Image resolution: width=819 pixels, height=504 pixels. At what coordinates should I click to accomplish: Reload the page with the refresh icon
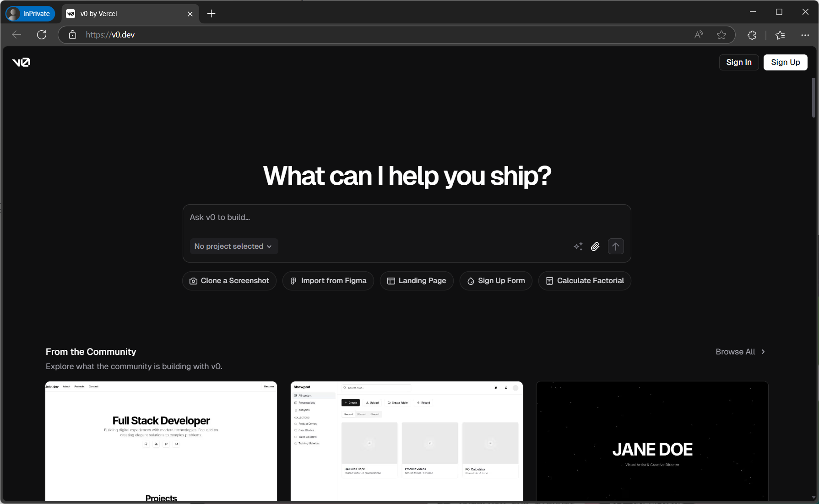tap(42, 35)
